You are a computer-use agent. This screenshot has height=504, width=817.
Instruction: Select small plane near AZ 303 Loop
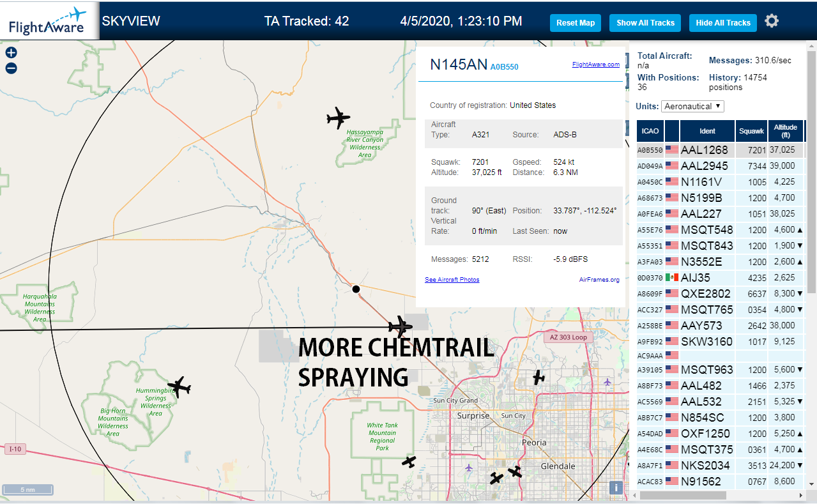pos(538,377)
